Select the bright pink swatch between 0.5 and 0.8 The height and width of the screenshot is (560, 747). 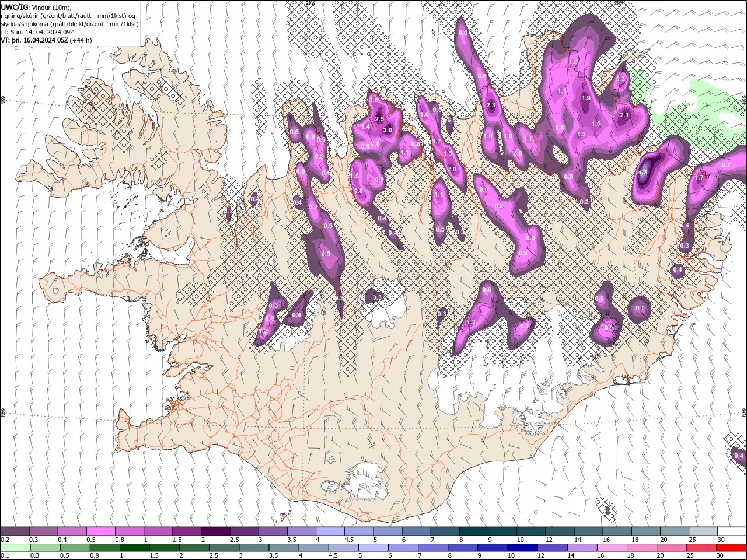[x=100, y=531]
